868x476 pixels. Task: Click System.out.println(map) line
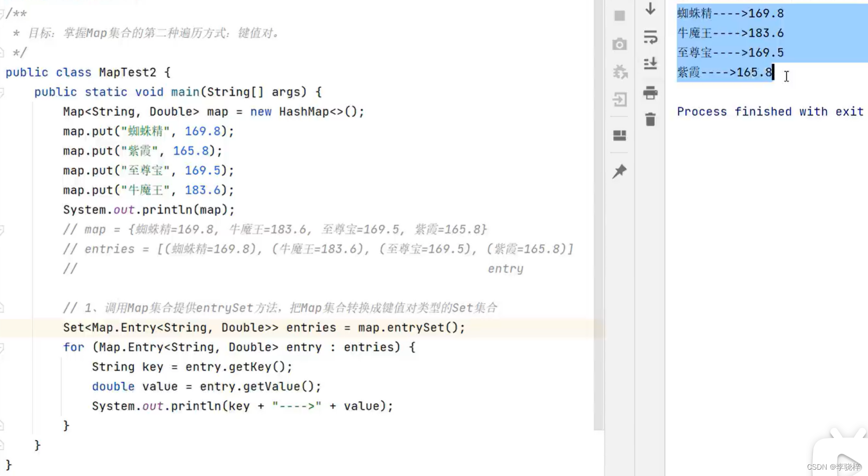click(x=149, y=210)
